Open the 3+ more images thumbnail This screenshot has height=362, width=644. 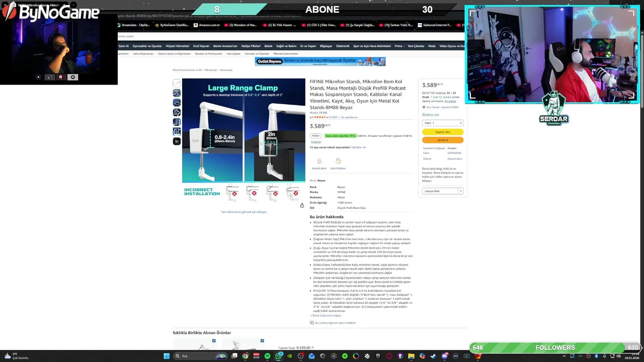(x=177, y=141)
